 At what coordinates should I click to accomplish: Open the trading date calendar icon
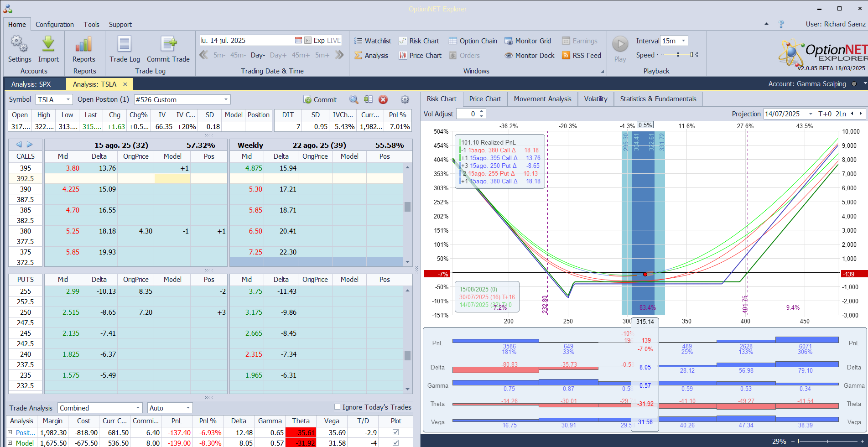coord(298,41)
